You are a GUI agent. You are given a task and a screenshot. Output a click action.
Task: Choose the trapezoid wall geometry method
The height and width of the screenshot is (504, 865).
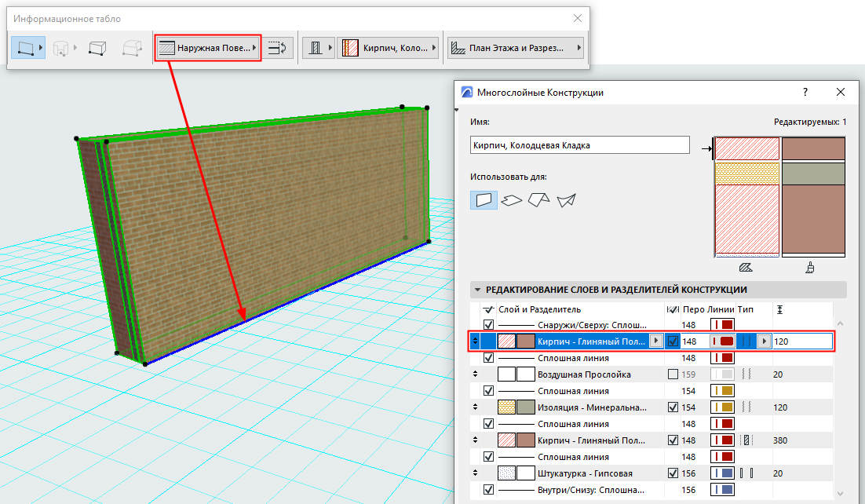coord(97,48)
